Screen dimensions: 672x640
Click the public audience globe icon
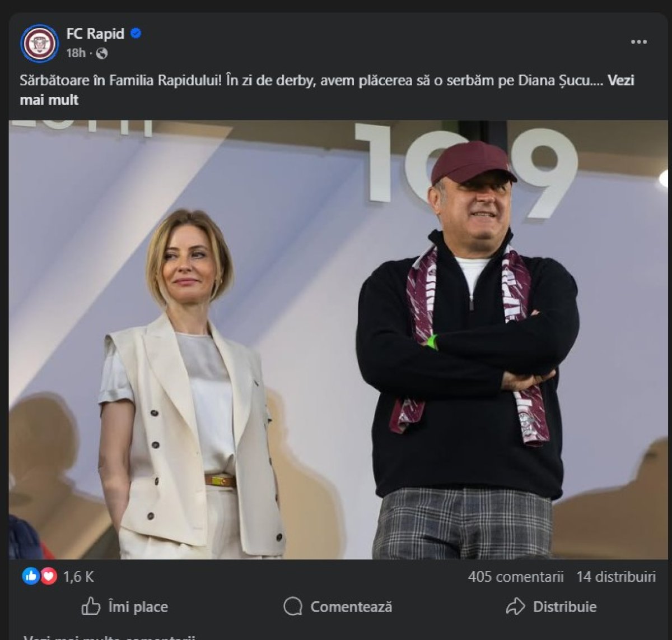[x=101, y=53]
